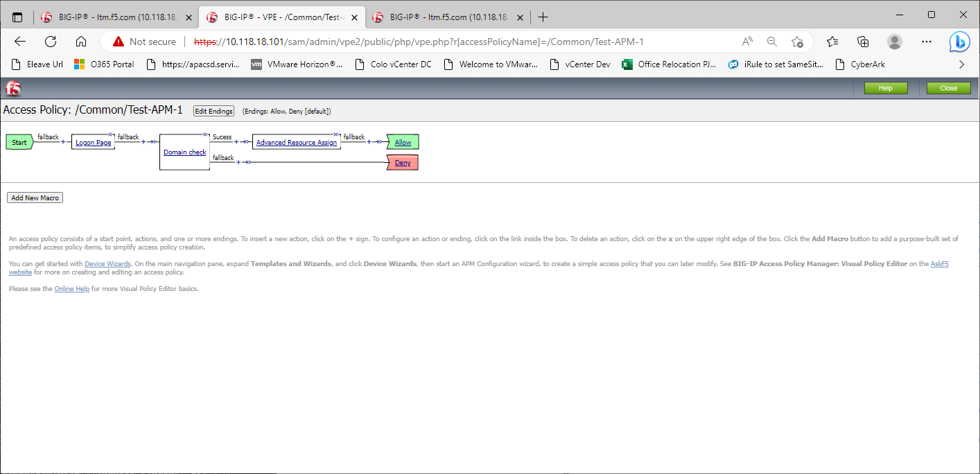The height and width of the screenshot is (474, 980).
Task: Click the green Start node
Action: [19, 142]
